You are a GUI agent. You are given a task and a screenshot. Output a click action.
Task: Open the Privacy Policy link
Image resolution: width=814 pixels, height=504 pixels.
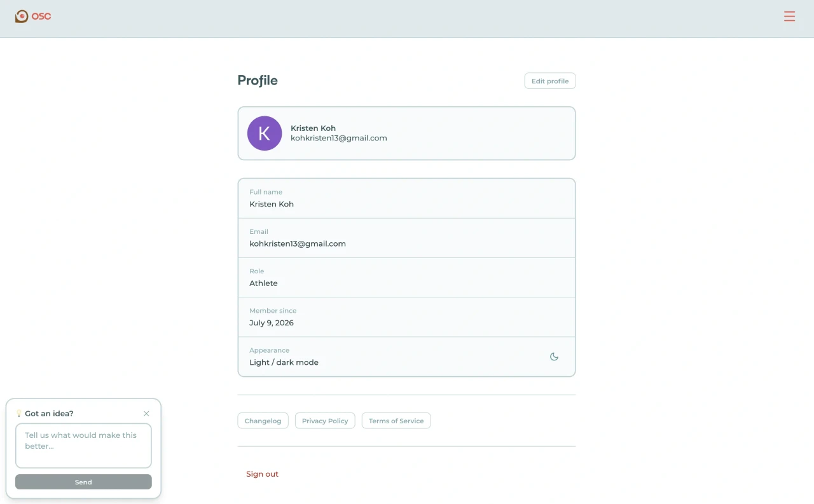[325, 421]
